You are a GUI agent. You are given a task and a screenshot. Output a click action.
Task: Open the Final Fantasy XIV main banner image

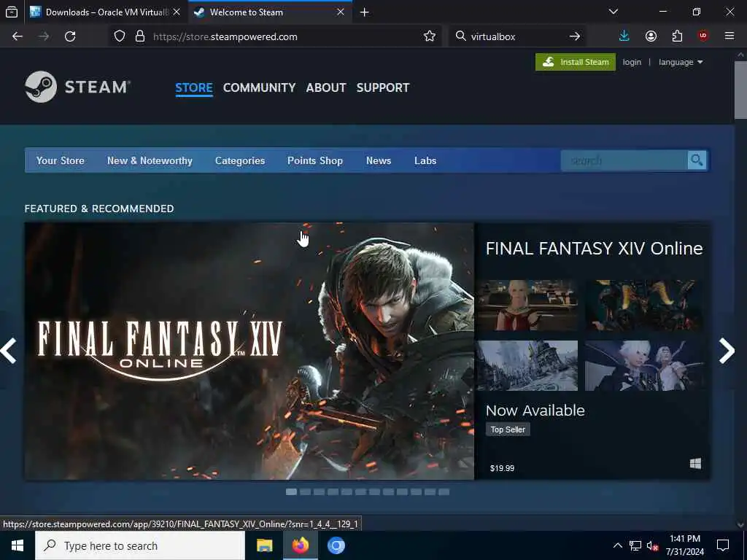(x=249, y=351)
